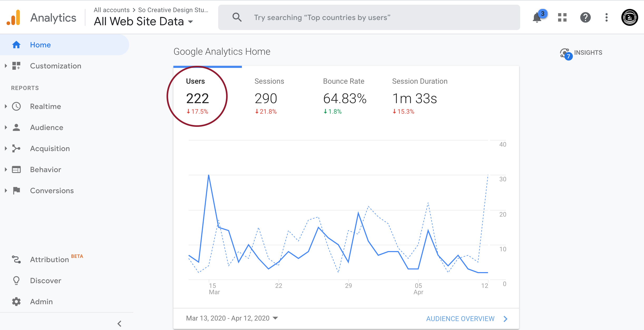This screenshot has height=330, width=644.
Task: Open the Google apps grid
Action: tap(562, 18)
